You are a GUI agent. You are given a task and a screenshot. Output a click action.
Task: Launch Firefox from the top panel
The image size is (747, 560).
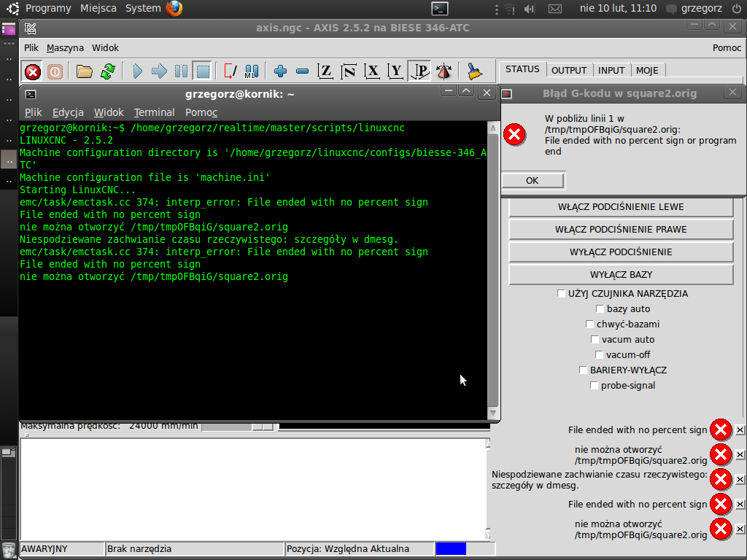point(174,8)
